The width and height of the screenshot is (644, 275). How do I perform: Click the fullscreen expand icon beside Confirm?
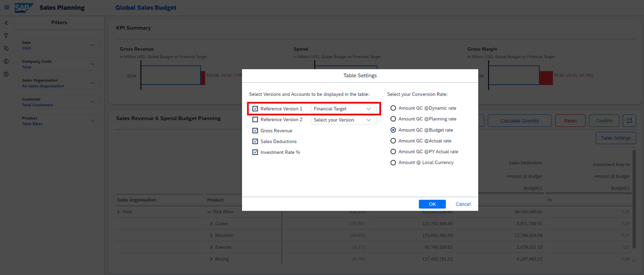[629, 121]
